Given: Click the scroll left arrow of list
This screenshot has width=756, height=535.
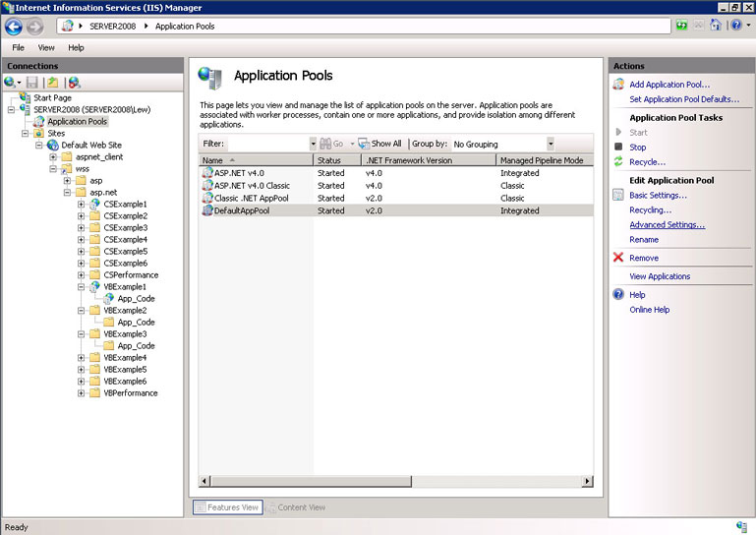Looking at the screenshot, I should [x=204, y=481].
